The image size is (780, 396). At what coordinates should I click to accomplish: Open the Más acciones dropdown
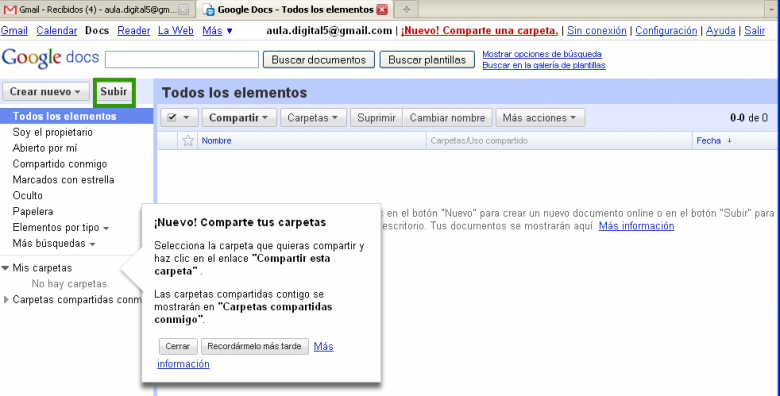[x=540, y=118]
